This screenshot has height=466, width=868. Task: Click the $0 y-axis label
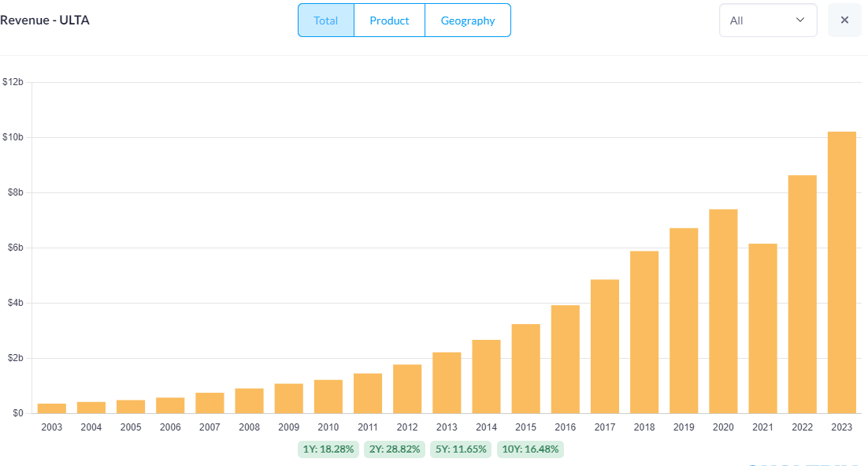pyautogui.click(x=18, y=413)
